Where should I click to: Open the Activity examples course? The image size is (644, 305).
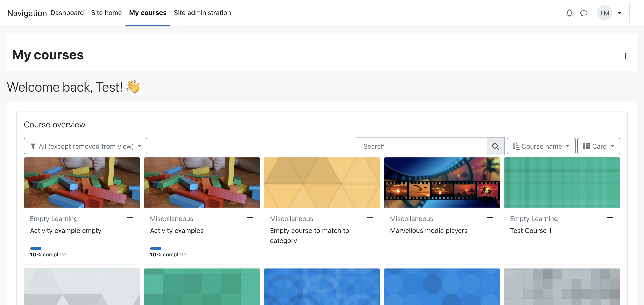(x=177, y=231)
